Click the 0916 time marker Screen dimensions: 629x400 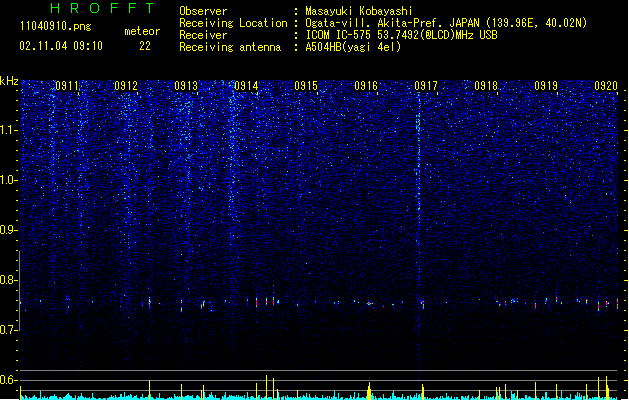[x=366, y=86]
